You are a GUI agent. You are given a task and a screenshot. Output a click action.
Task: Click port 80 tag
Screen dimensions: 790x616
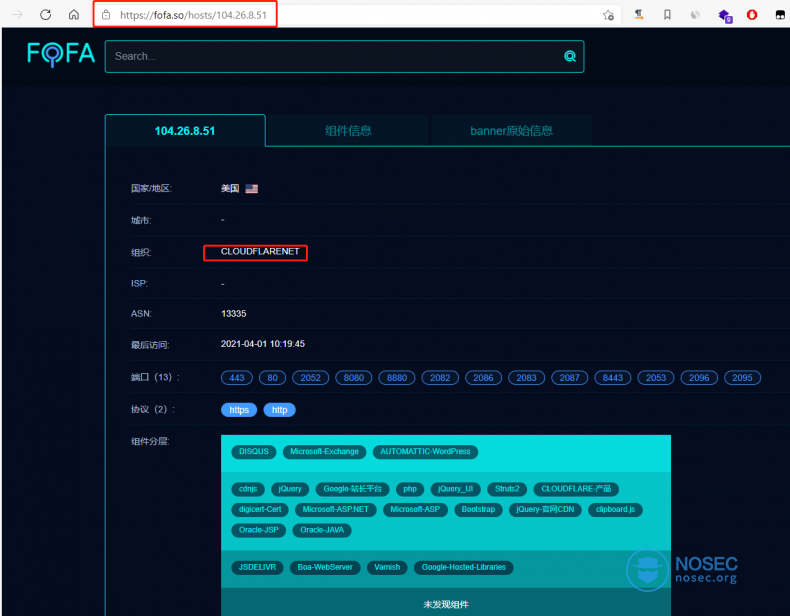click(273, 378)
